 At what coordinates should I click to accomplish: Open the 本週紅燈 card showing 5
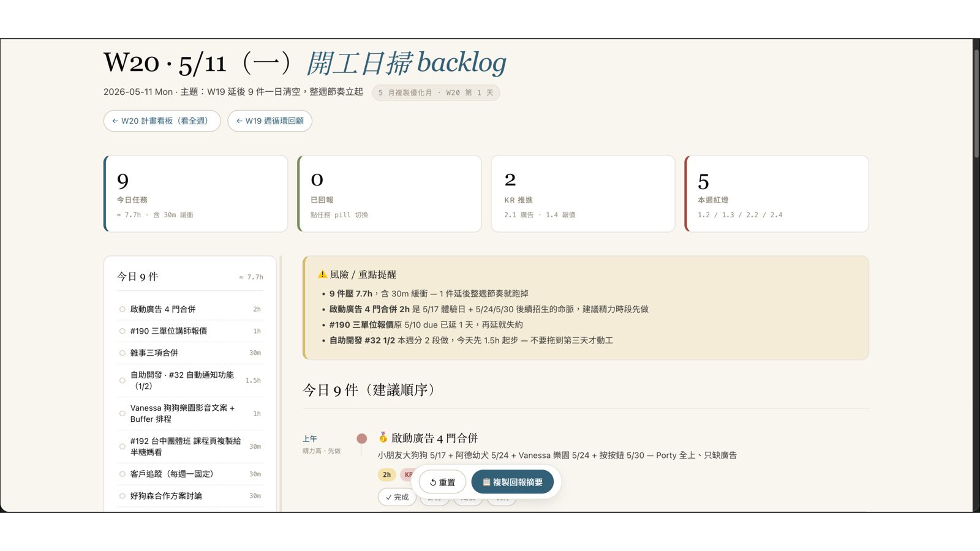pyautogui.click(x=777, y=193)
